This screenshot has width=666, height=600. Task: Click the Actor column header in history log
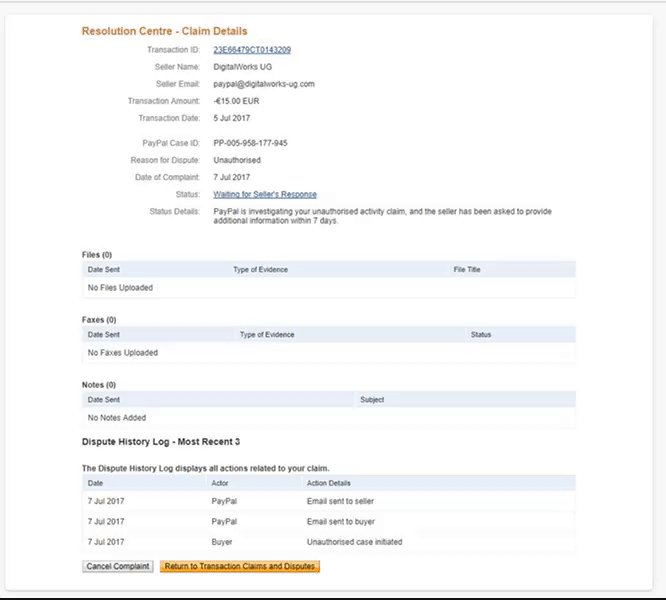(x=220, y=483)
